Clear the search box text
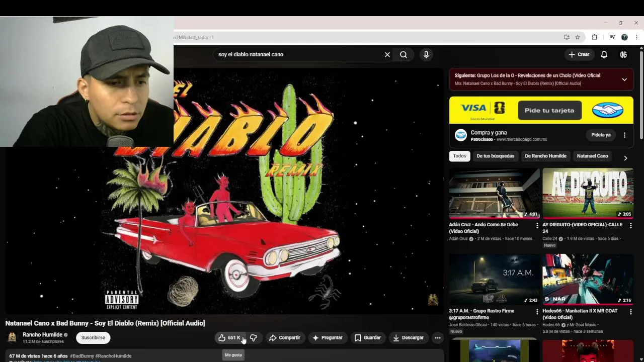 [x=387, y=55]
